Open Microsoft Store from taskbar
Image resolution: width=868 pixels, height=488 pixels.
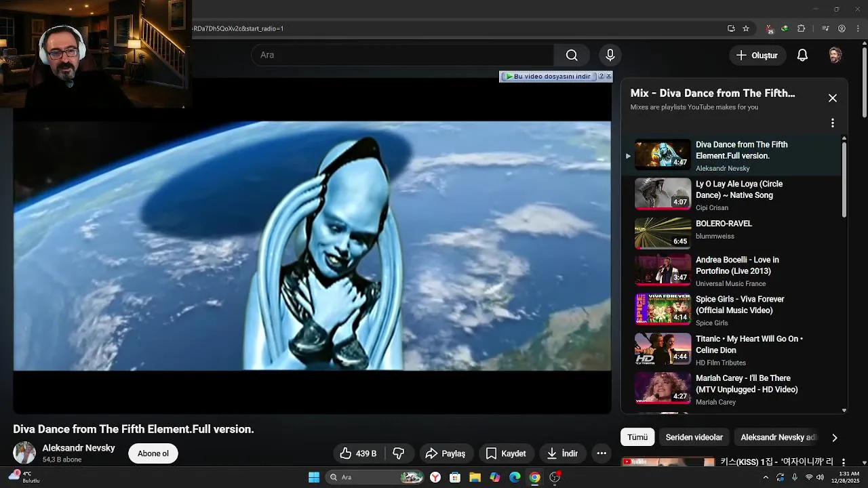coord(455,477)
